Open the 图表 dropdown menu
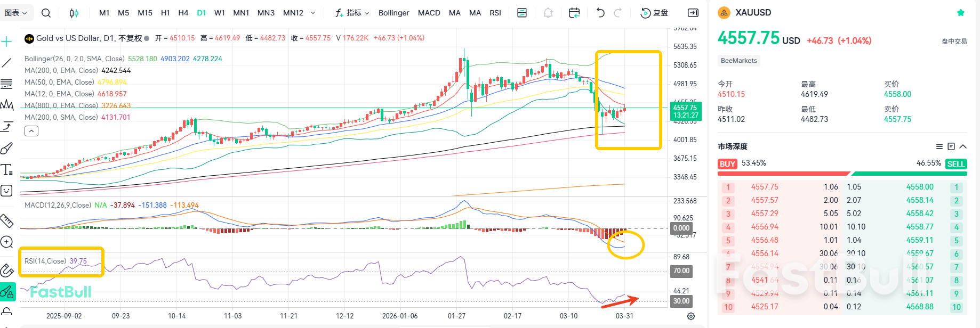Viewport: 980px width, 328px height. 16,13
